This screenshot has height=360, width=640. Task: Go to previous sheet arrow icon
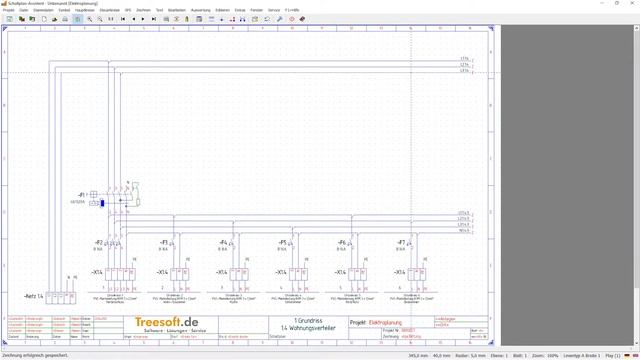pyautogui.click(x=133, y=19)
